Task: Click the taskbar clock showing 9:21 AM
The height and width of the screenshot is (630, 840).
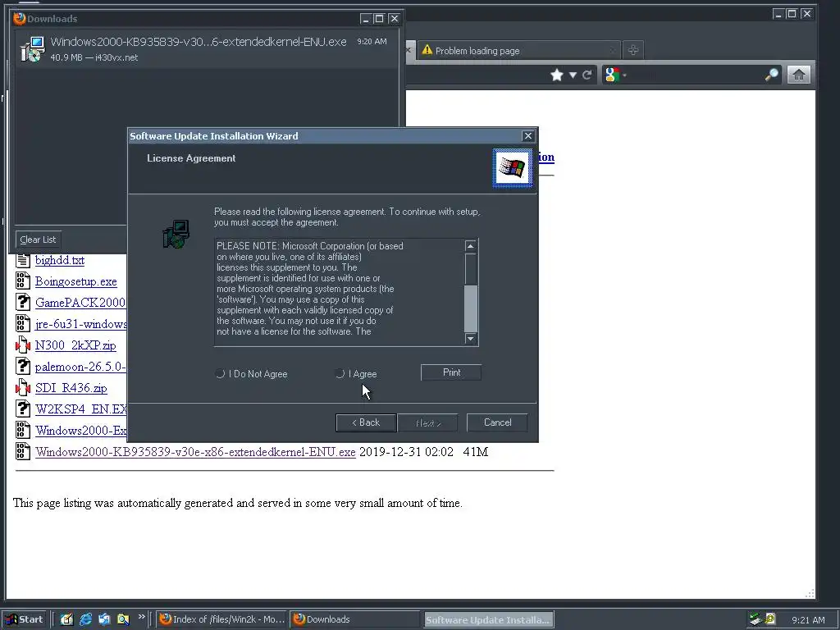Action: click(808, 620)
